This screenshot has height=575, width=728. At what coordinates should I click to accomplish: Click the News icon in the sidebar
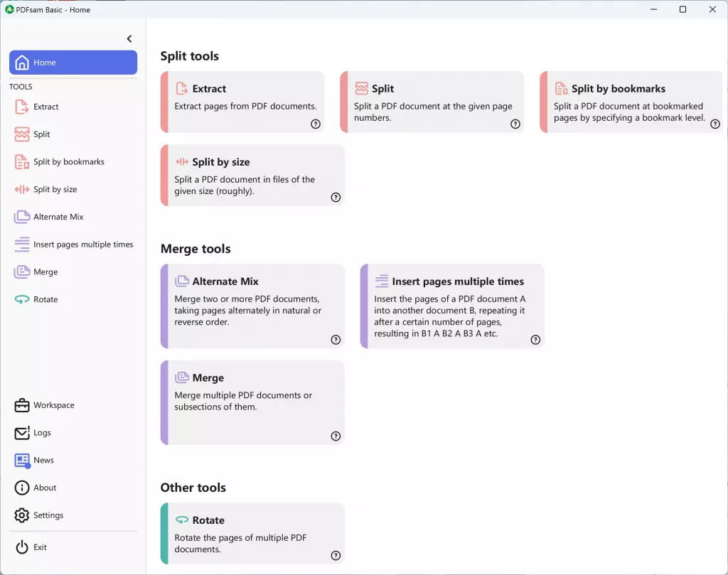pyautogui.click(x=21, y=461)
